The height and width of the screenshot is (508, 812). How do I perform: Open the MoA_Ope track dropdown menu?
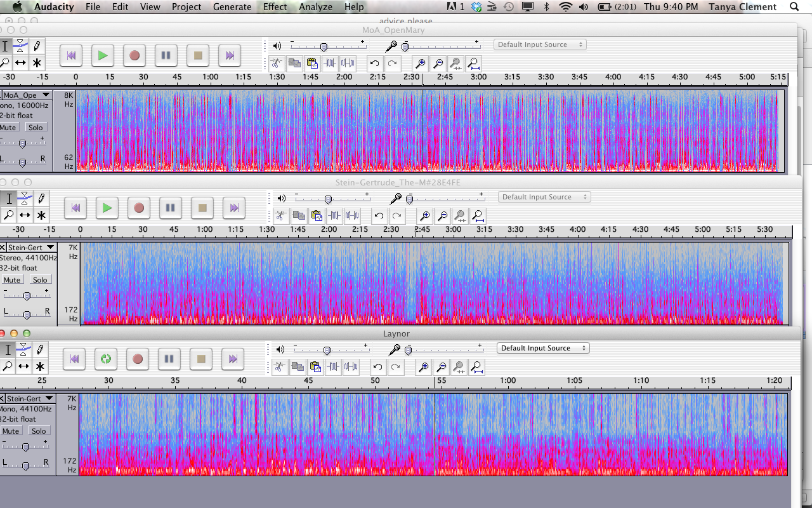pyautogui.click(x=27, y=95)
